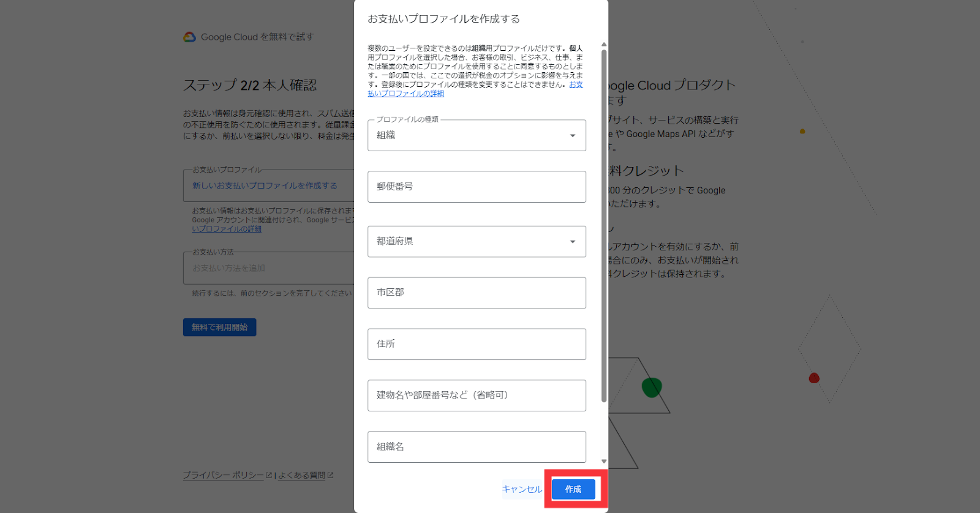Open the よくある質問 link
This screenshot has height=513, width=980.
tap(302, 475)
